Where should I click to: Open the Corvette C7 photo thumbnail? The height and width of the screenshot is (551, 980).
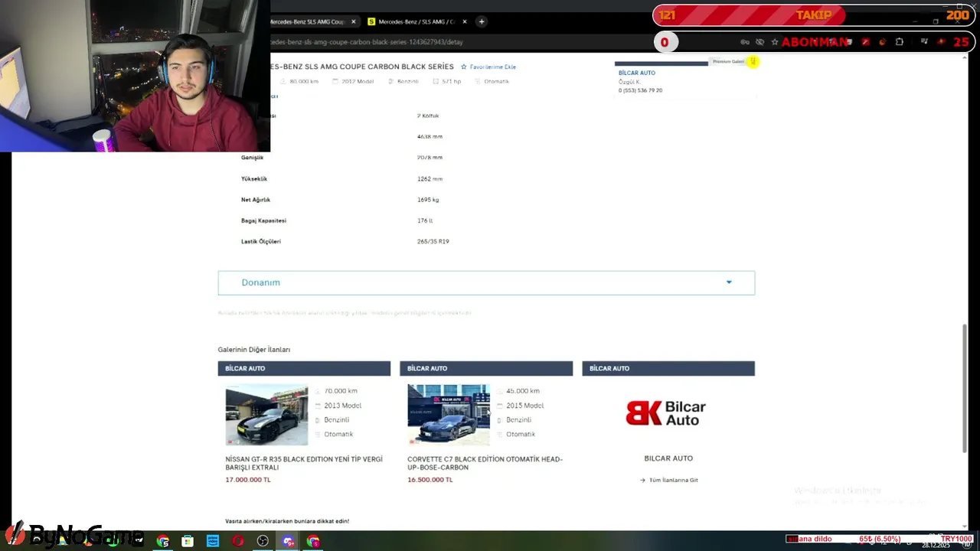[x=449, y=415]
